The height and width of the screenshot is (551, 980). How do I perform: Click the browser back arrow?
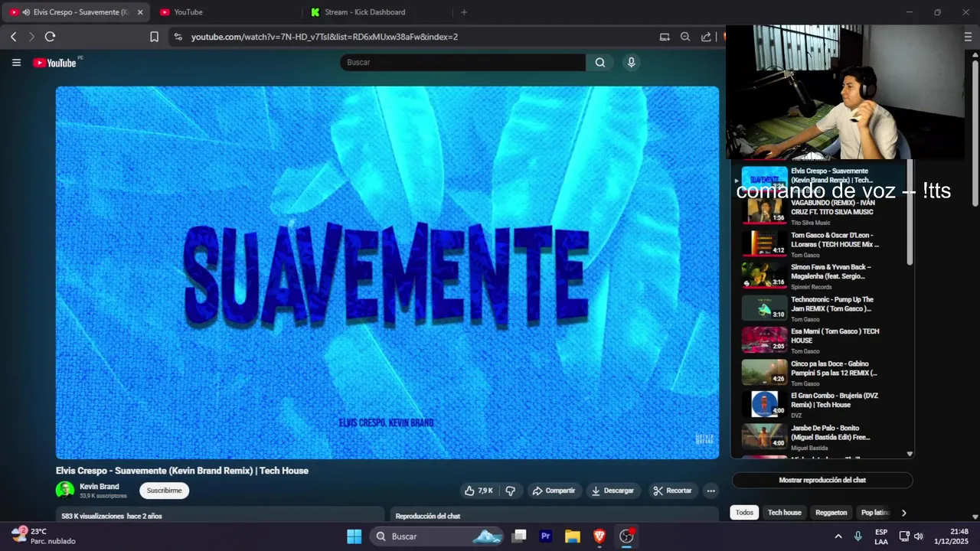(13, 37)
